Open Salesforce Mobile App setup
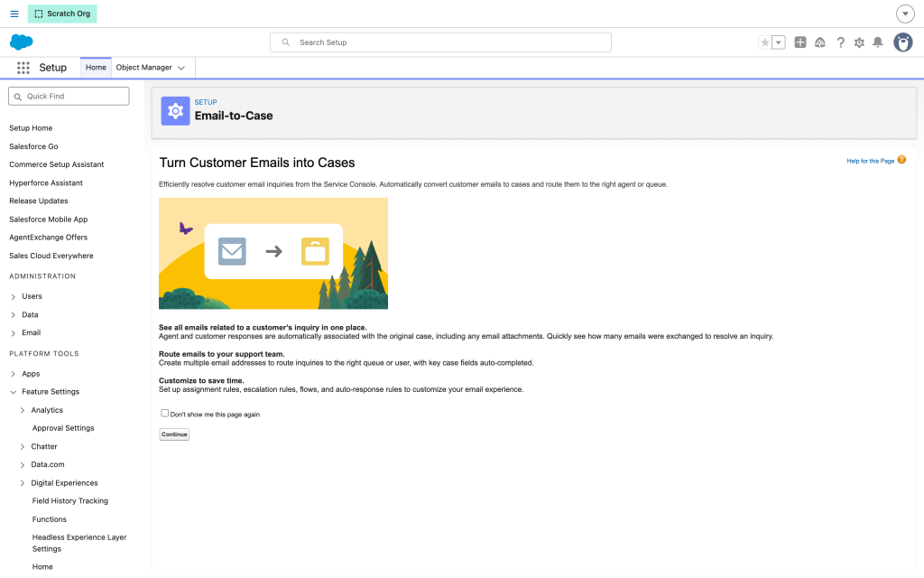924x578 pixels. tap(49, 219)
